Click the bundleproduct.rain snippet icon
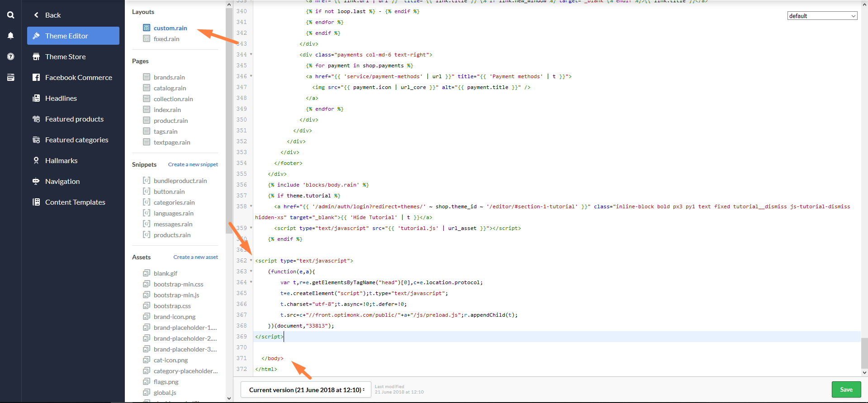 (147, 180)
